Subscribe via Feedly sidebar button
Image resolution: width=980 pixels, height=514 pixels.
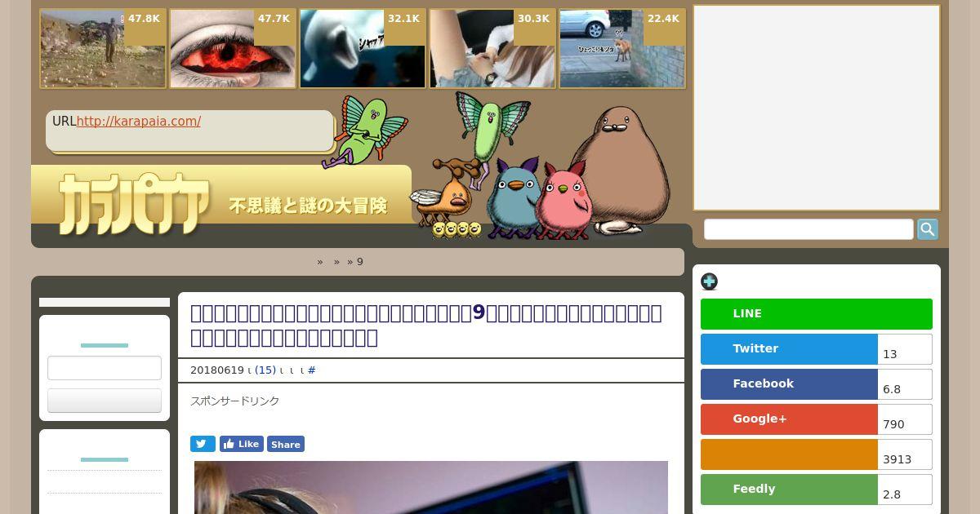pyautogui.click(x=789, y=490)
